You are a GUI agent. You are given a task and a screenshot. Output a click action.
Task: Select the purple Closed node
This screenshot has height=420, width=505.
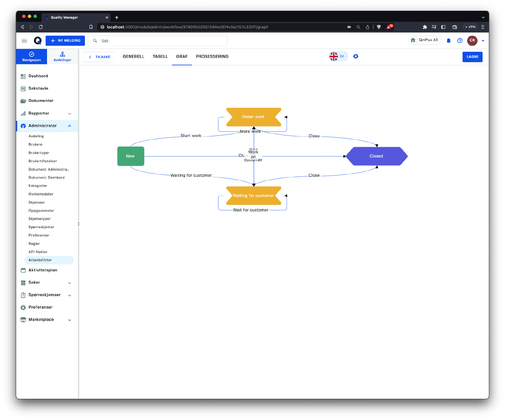click(376, 156)
